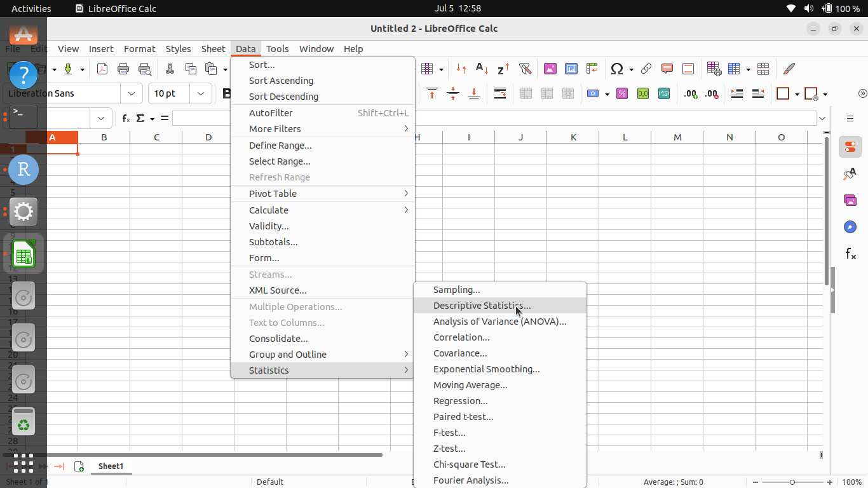Open the Tools menu
The width and height of the screenshot is (868, 488).
pyautogui.click(x=277, y=48)
